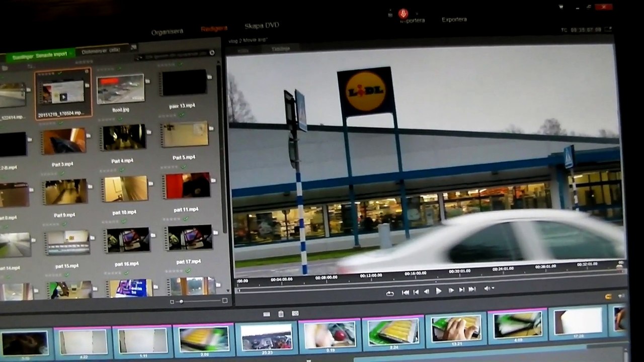Play the preview
This screenshot has height=362, width=644.
(439, 291)
